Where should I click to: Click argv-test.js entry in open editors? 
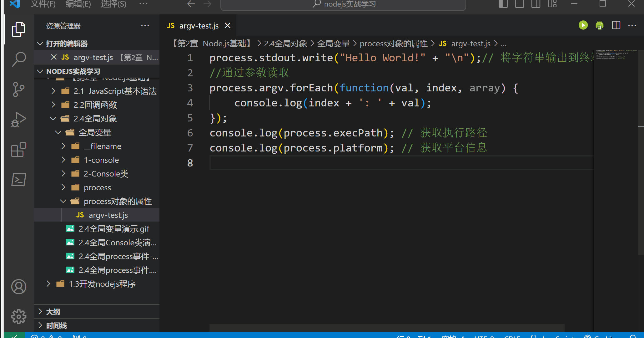(x=97, y=57)
